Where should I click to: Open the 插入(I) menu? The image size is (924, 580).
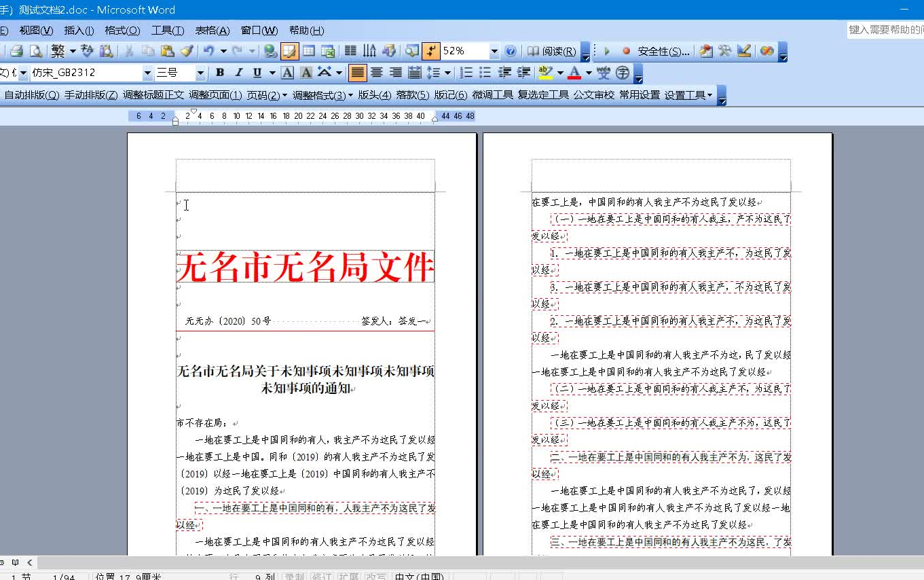click(79, 30)
